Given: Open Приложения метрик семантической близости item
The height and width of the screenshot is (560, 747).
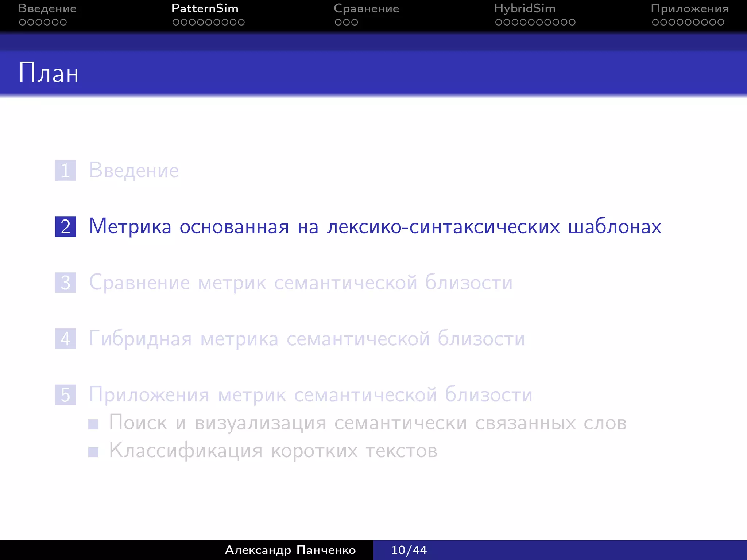Looking at the screenshot, I should click(x=311, y=395).
